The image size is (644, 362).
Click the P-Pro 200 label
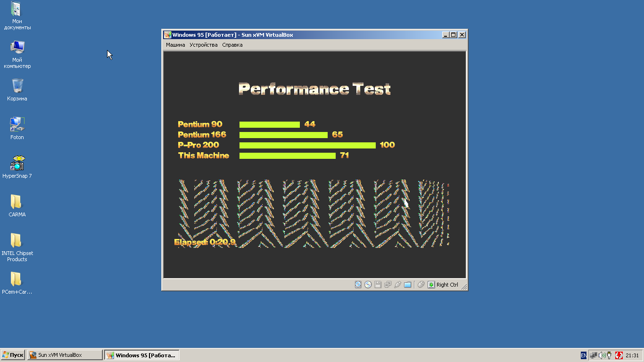198,145
